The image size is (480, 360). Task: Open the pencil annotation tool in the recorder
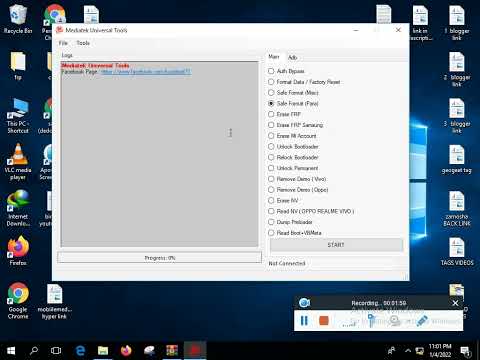tap(422, 321)
